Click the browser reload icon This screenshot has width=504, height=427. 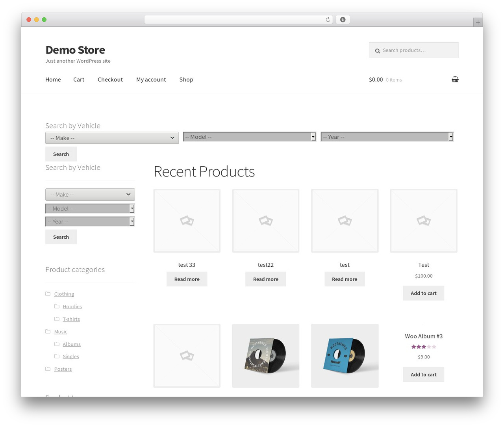point(328,20)
